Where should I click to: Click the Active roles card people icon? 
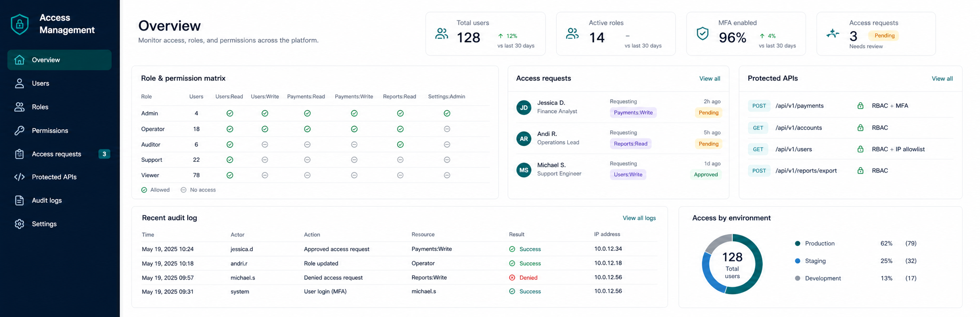pyautogui.click(x=572, y=34)
